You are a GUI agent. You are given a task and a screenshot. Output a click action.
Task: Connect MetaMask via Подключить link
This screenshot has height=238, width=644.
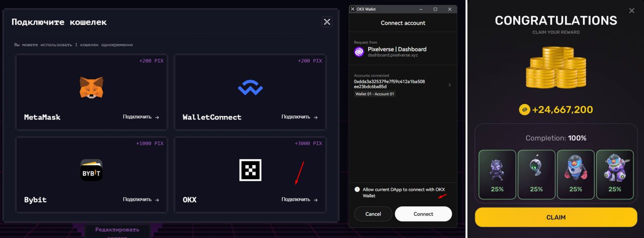141,117
